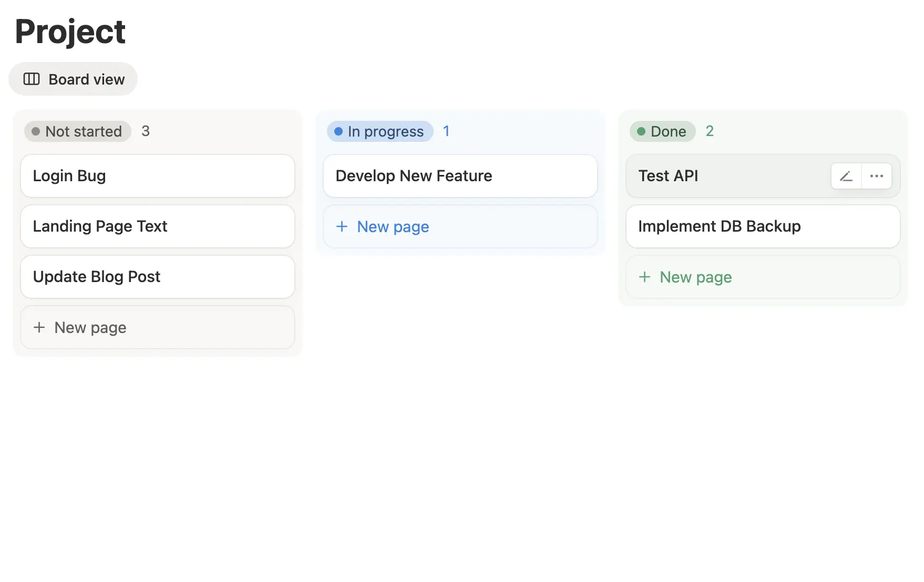Screen dimensions: 924x582
Task: Click the green plus icon under Done
Action: click(x=644, y=277)
